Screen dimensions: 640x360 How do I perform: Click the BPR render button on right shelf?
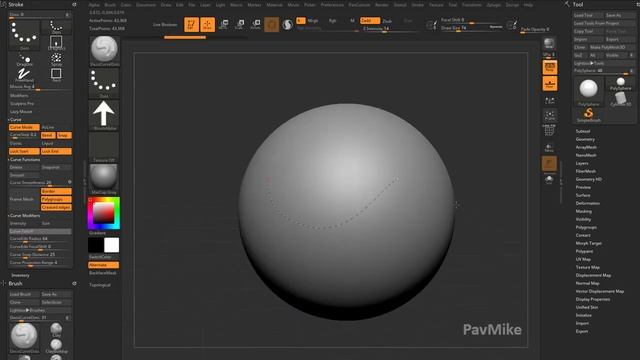pos(549,44)
